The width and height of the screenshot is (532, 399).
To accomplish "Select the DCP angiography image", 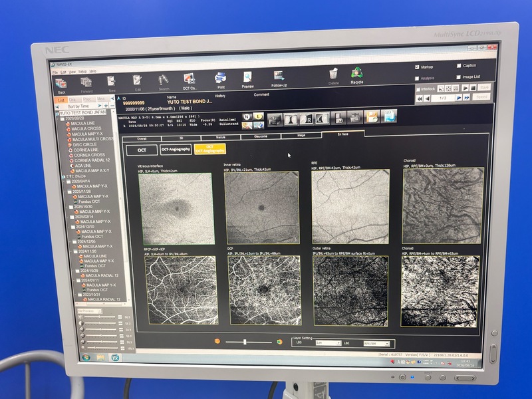I will pos(265,290).
